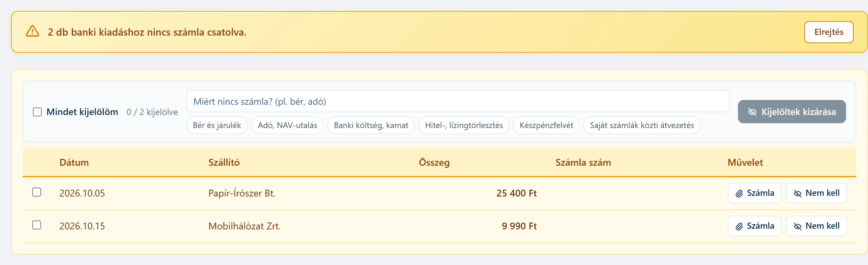Click the amount 9 990 Ft
Image resolution: width=868 pixels, height=265 pixels.
coord(519,226)
